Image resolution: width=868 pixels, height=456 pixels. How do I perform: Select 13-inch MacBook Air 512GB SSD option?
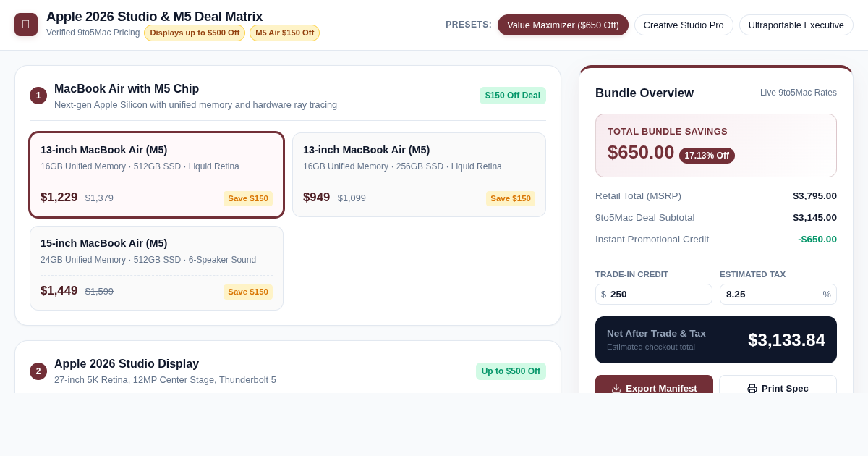(156, 174)
